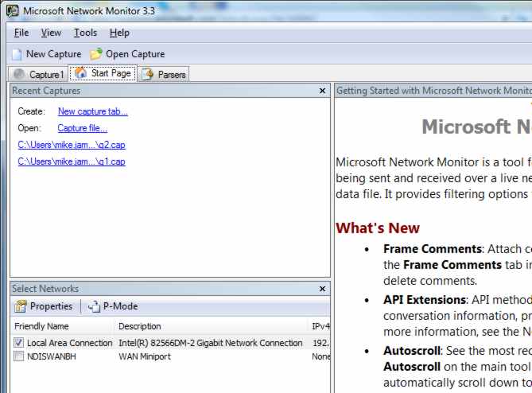Click Intel(R) 82566DM-2 Gigabit Network Connection description
The height and width of the screenshot is (393, 532).
(x=211, y=343)
